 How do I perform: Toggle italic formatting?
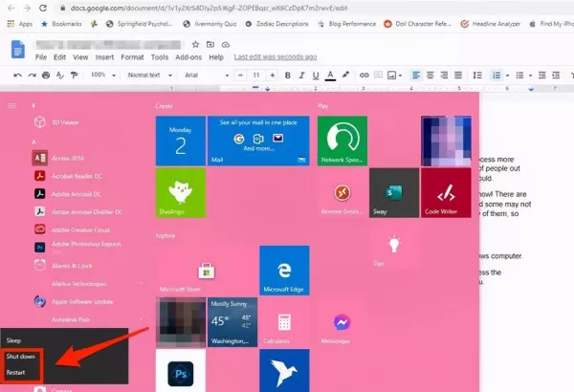[x=301, y=75]
